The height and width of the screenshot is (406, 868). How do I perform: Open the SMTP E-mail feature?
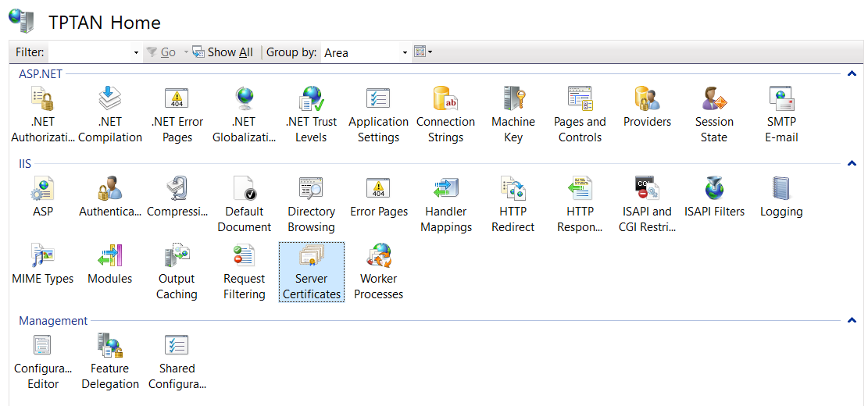pos(781,100)
